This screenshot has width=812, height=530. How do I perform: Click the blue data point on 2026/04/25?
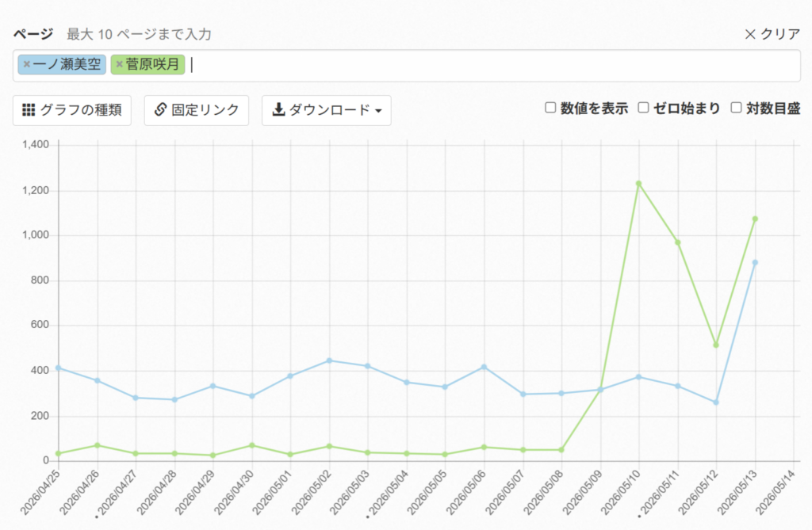click(x=59, y=368)
